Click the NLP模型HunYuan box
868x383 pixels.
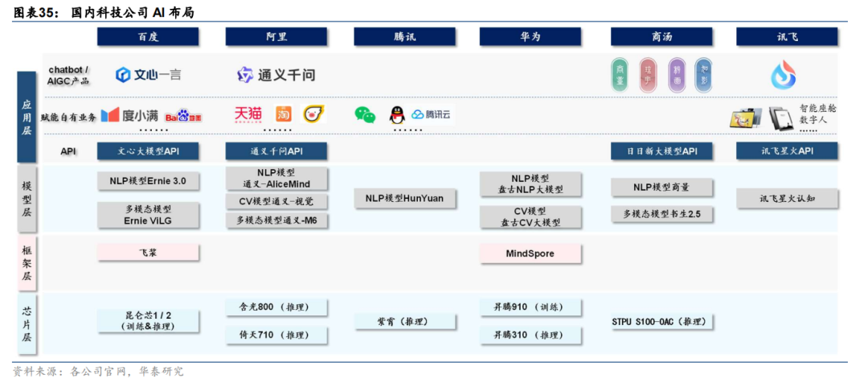[x=404, y=198]
